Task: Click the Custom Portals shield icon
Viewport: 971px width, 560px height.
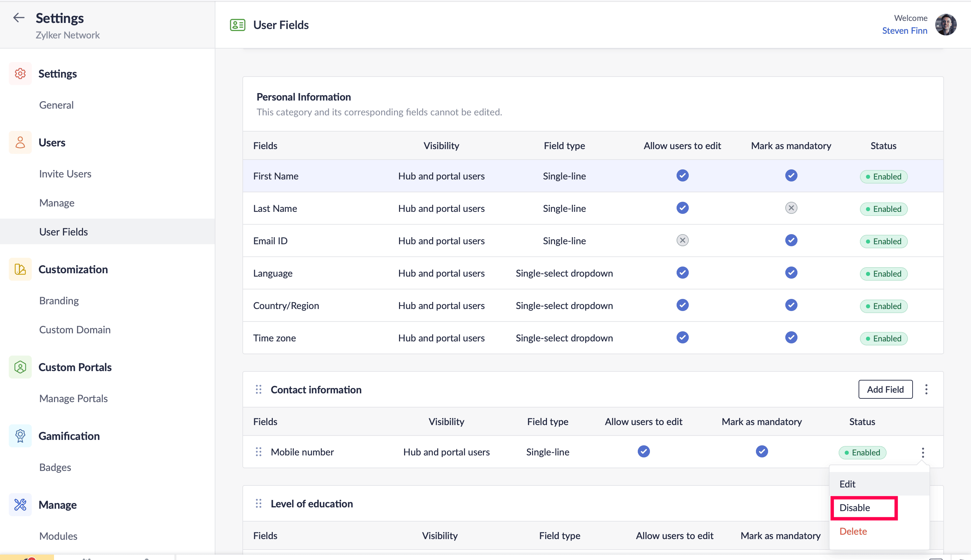Action: (20, 367)
